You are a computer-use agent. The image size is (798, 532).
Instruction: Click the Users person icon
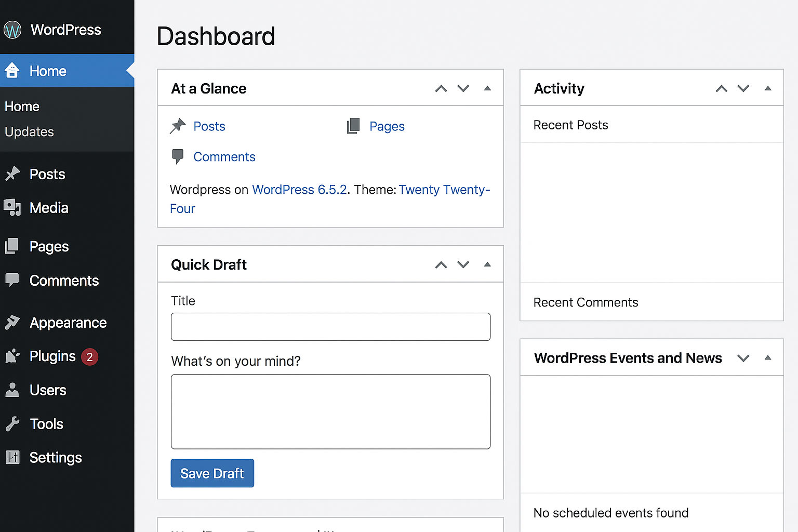[x=12, y=390]
